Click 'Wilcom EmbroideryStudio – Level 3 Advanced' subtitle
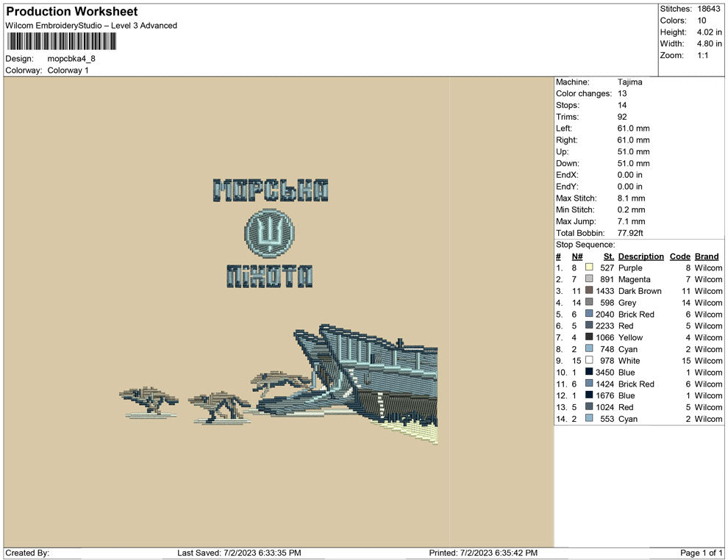 tap(91, 26)
